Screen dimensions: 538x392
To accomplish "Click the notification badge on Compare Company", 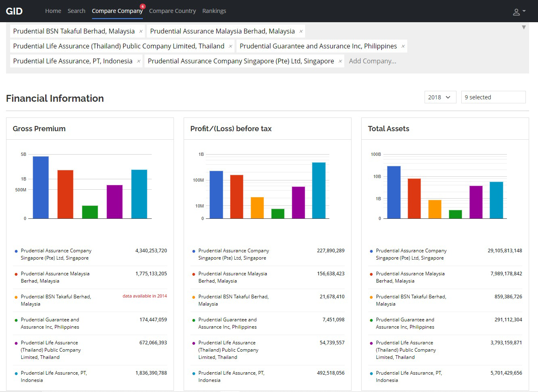I will coord(142,6).
